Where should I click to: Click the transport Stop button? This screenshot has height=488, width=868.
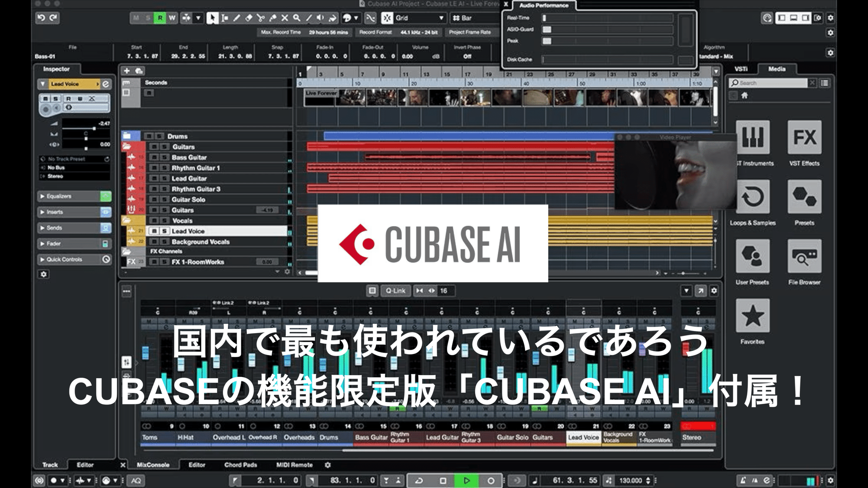click(x=443, y=481)
